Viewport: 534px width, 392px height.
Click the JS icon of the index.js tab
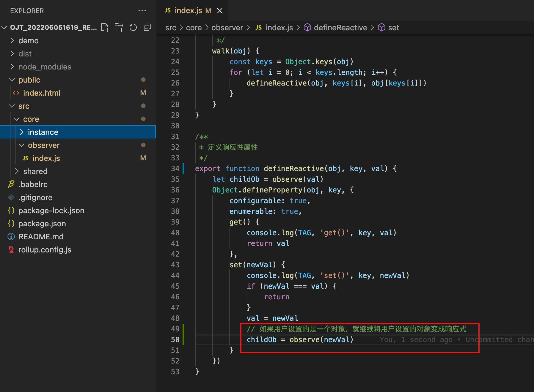click(167, 11)
